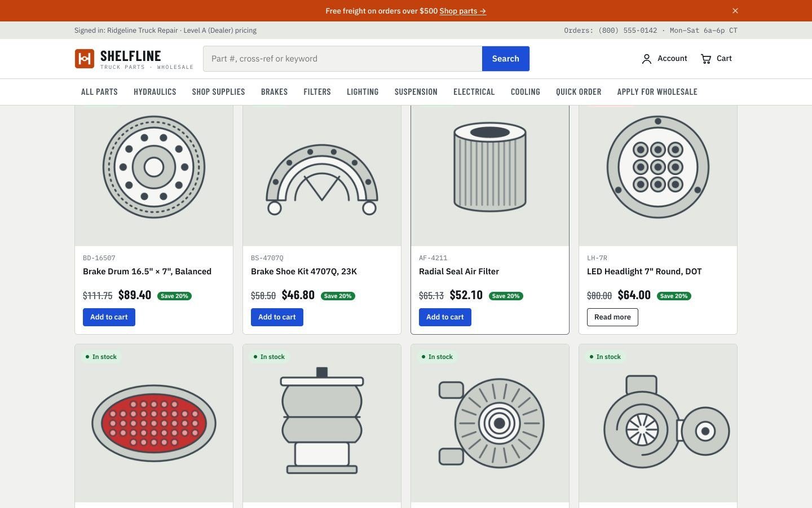The image size is (812, 508).
Task: Select the Brakes menu item
Action: (x=274, y=92)
